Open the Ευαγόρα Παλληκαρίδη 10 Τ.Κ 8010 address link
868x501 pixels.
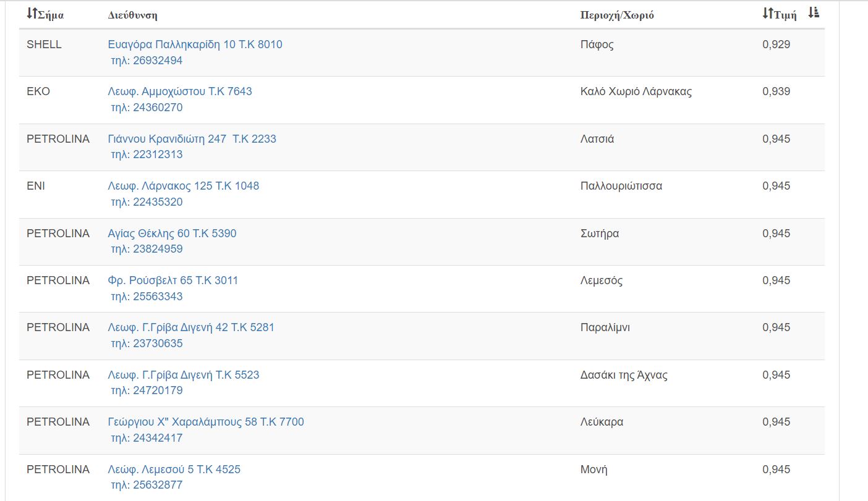click(x=195, y=44)
